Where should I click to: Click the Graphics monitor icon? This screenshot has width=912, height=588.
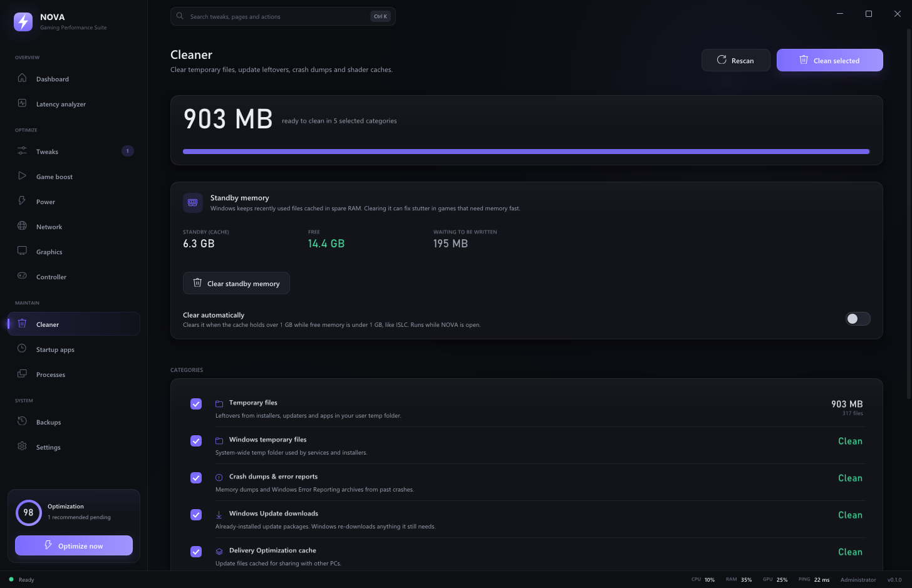pyautogui.click(x=22, y=251)
